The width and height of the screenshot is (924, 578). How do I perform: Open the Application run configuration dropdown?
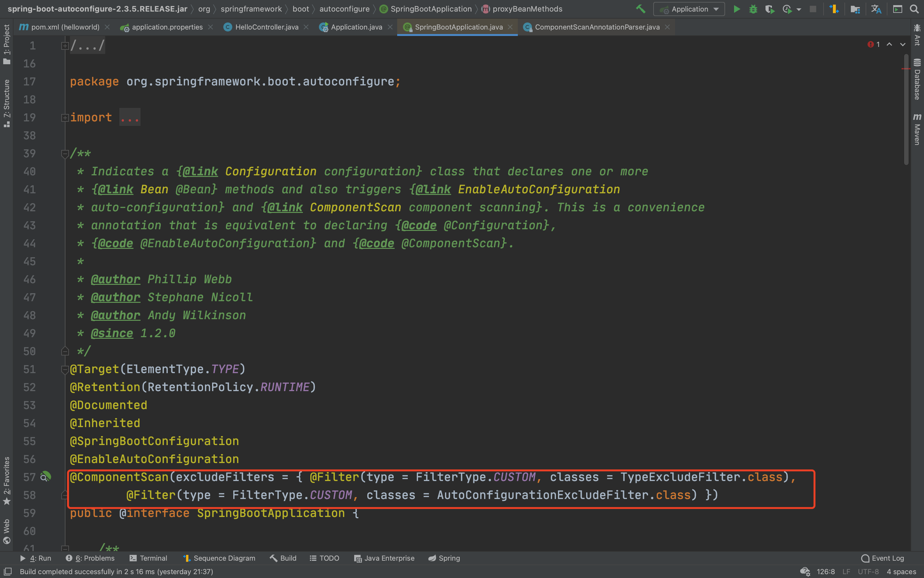(x=689, y=9)
